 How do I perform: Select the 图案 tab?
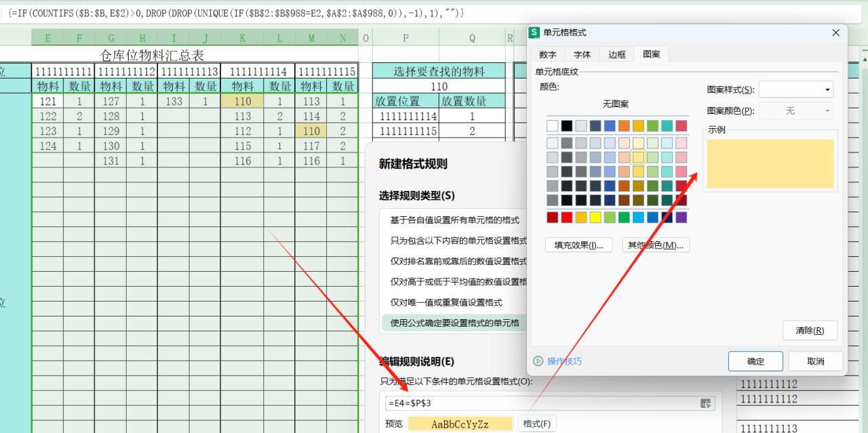click(652, 55)
